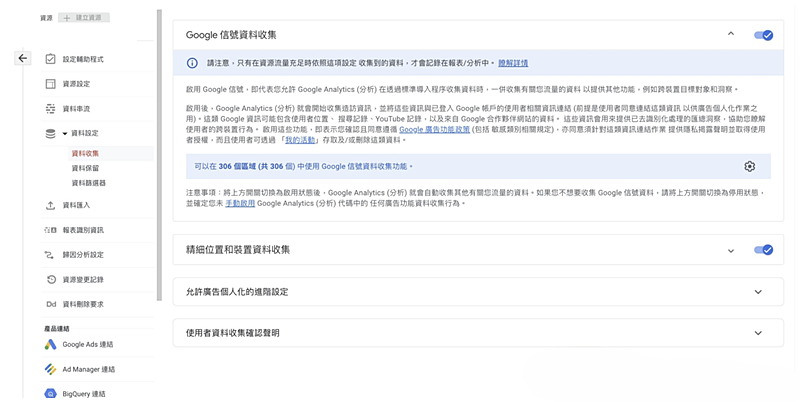
Task: Click the 歸因分析設定 path icon
Action: [49, 255]
